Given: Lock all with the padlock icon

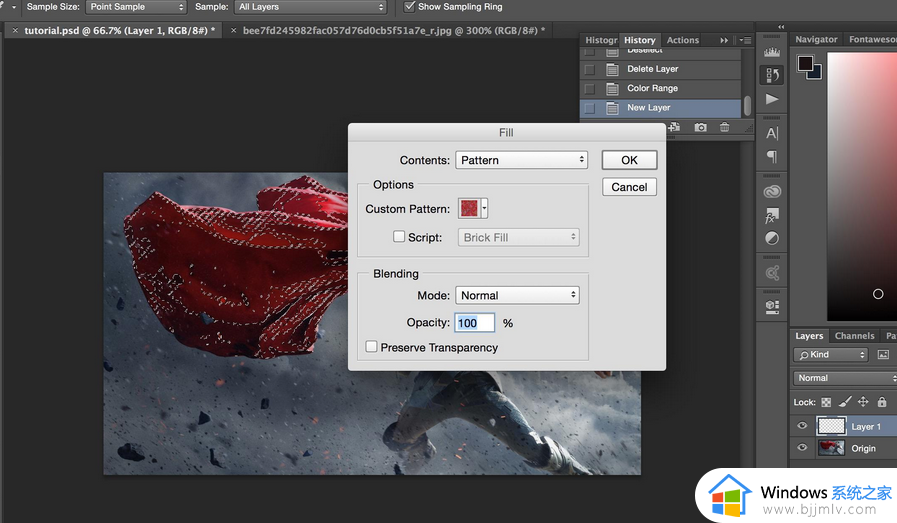Looking at the screenshot, I should 882,402.
